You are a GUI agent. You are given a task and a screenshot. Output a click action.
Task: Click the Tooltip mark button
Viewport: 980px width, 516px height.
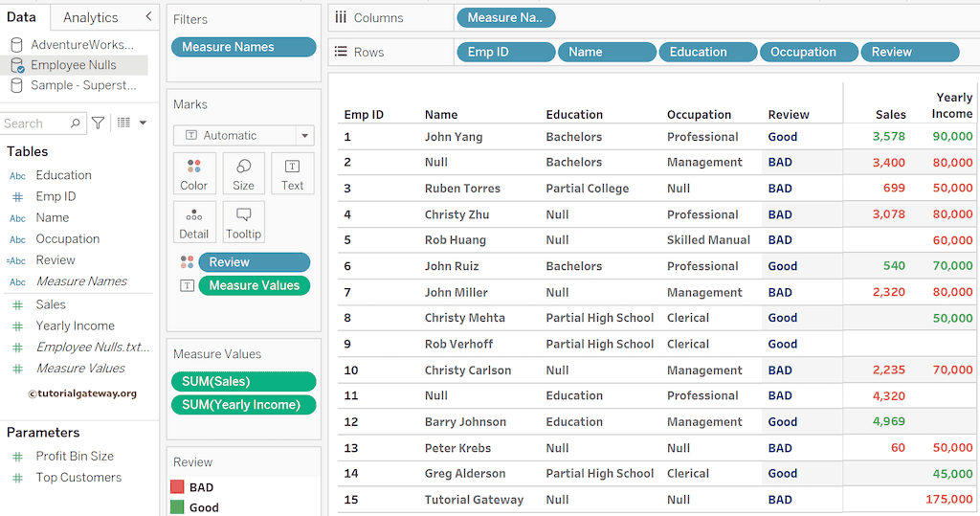tap(243, 222)
